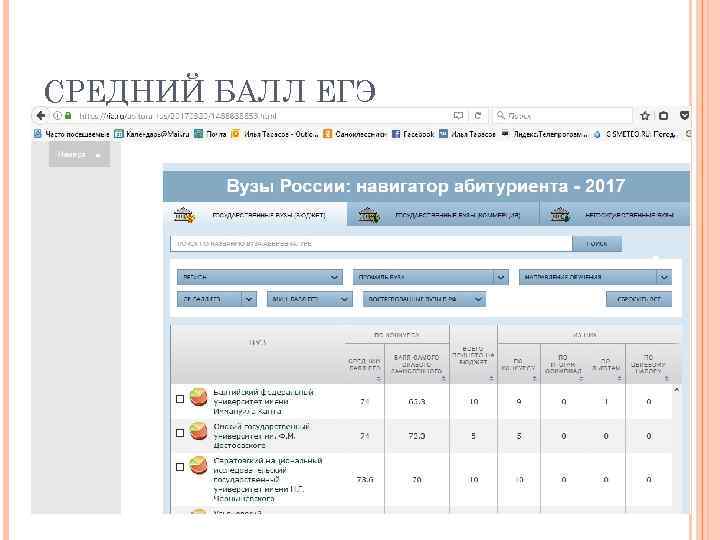
Task: Expand the Регион dropdown
Action: point(259,277)
